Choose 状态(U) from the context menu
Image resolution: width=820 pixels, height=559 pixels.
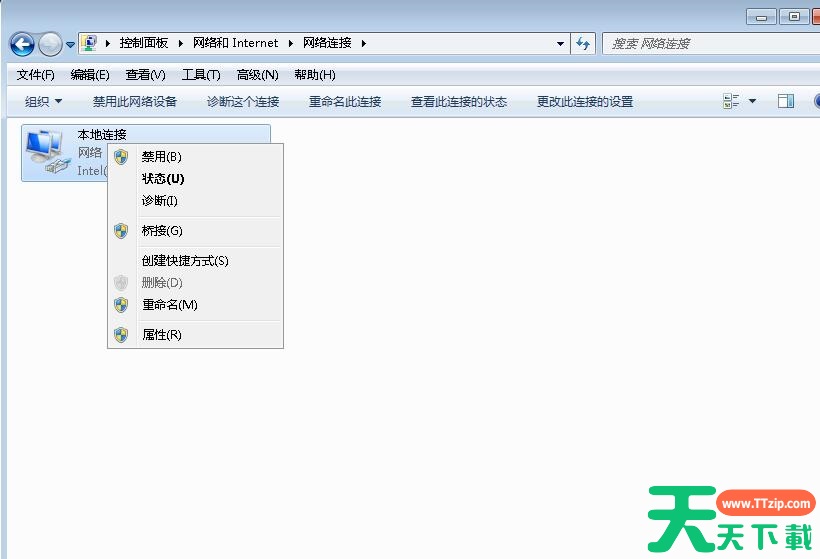click(196, 179)
